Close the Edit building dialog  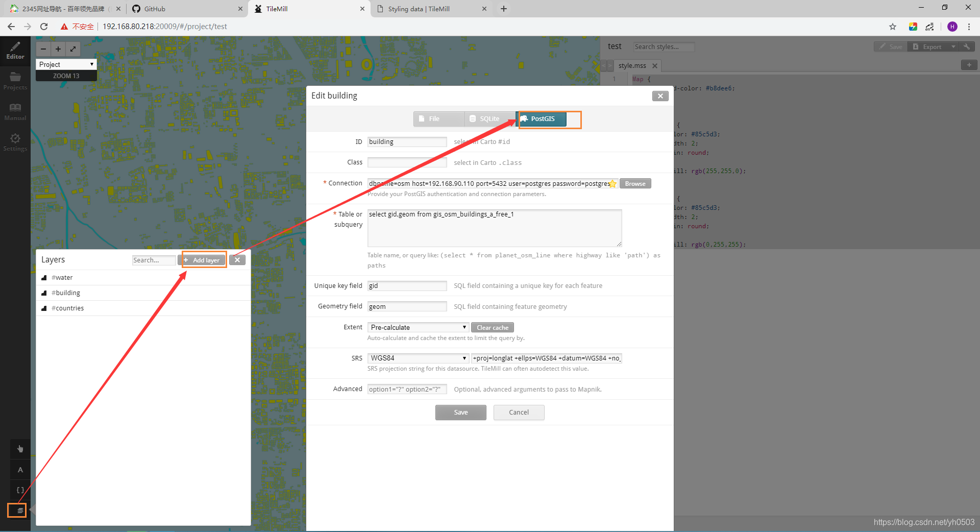click(x=660, y=96)
